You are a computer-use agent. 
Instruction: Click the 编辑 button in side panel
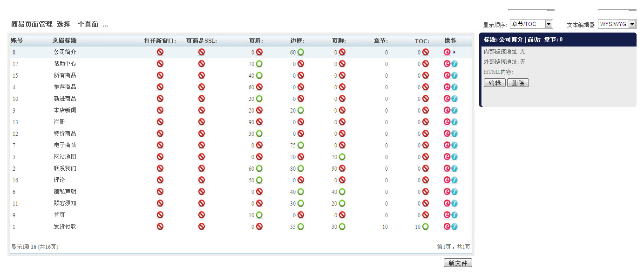[495, 83]
